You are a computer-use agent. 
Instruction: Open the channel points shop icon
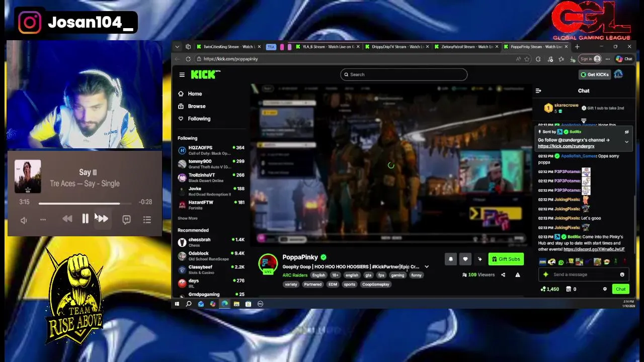pos(569,289)
